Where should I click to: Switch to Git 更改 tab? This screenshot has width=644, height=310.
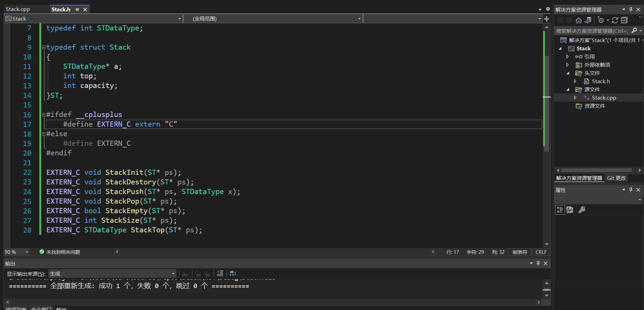[616, 178]
